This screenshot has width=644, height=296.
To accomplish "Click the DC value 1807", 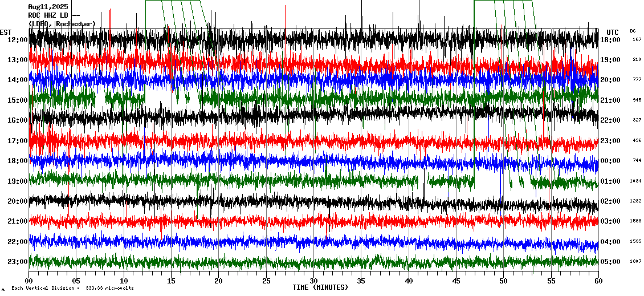I will (635, 262).
